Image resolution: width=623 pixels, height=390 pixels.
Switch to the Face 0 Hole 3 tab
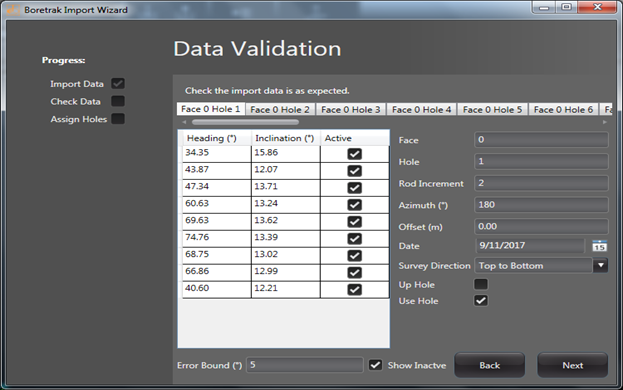tap(351, 110)
